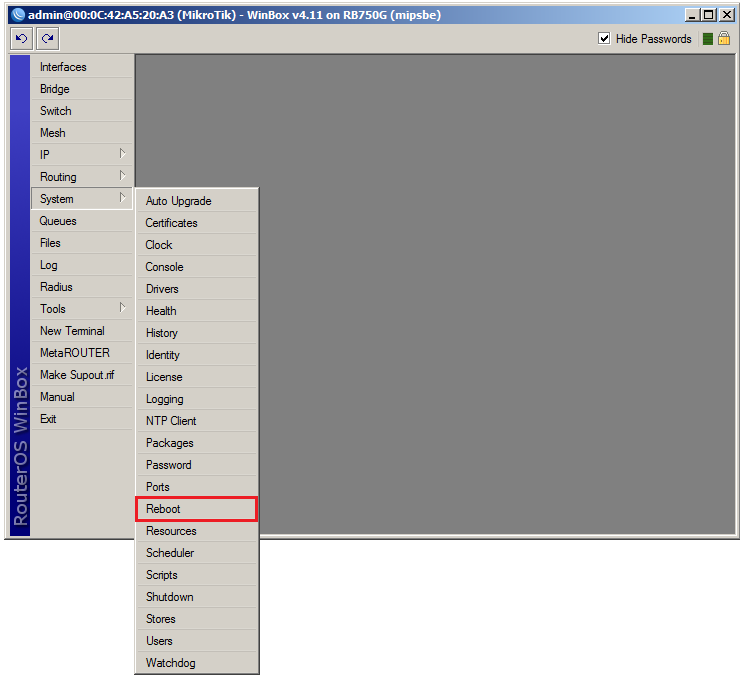Click the Undo arrow icon in toolbar
The image size is (740, 675).
pos(21,39)
